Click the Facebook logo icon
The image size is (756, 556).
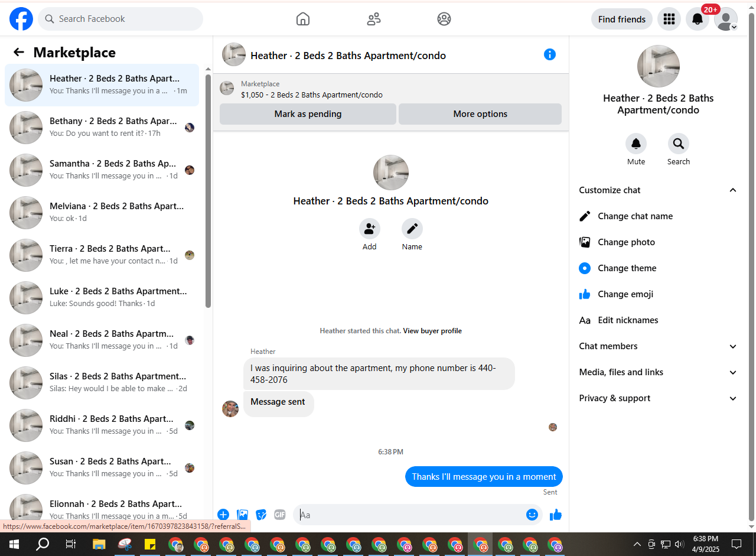(21, 19)
